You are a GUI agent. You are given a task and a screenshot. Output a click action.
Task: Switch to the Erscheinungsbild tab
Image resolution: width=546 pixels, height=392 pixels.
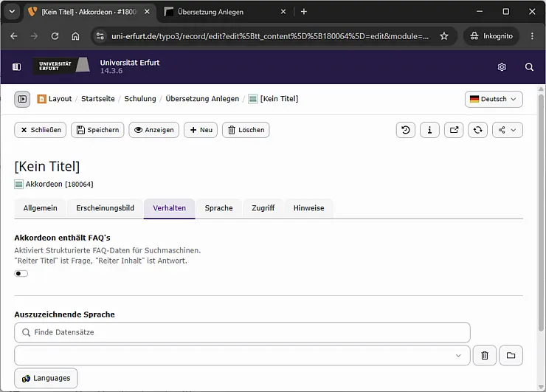pyautogui.click(x=106, y=208)
